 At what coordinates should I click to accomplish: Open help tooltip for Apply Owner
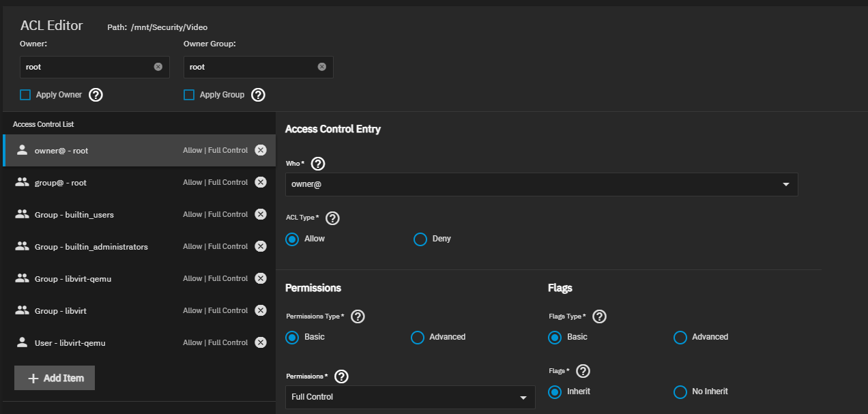pos(96,95)
